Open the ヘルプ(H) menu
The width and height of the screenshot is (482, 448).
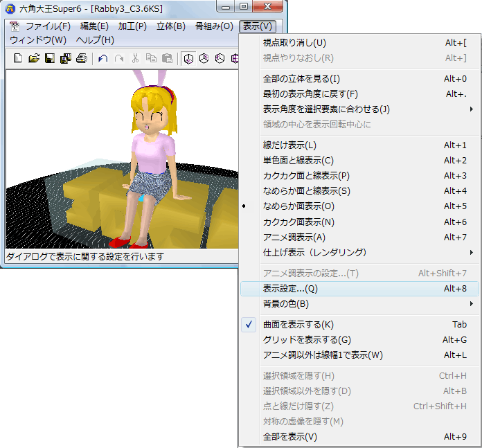pyautogui.click(x=95, y=40)
